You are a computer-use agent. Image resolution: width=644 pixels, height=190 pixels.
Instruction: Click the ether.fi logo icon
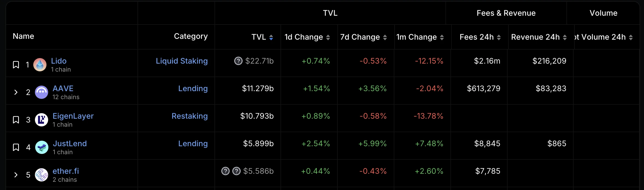42,175
